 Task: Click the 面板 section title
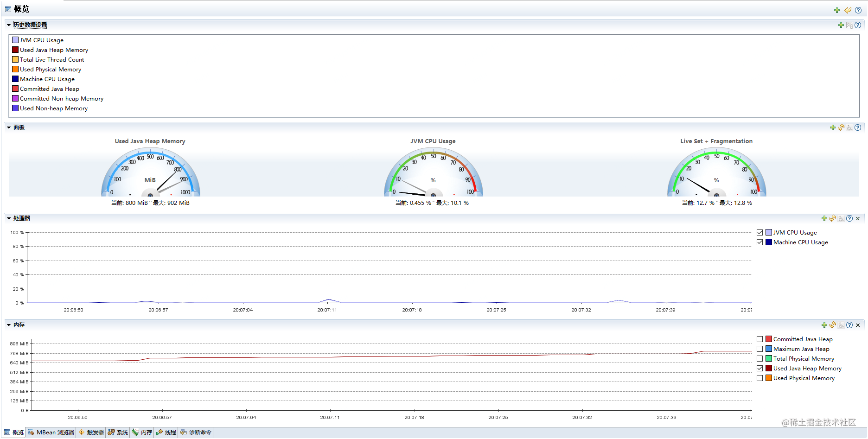[19, 127]
